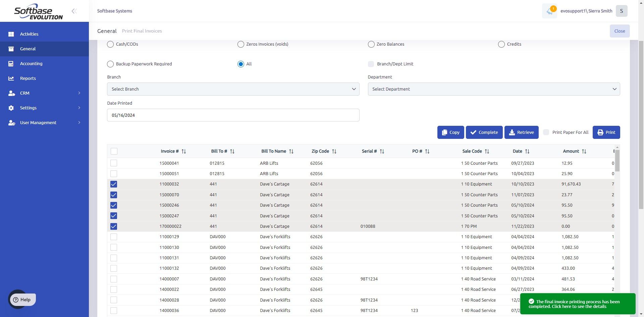Click the Activities grid icon

[x=11, y=34]
